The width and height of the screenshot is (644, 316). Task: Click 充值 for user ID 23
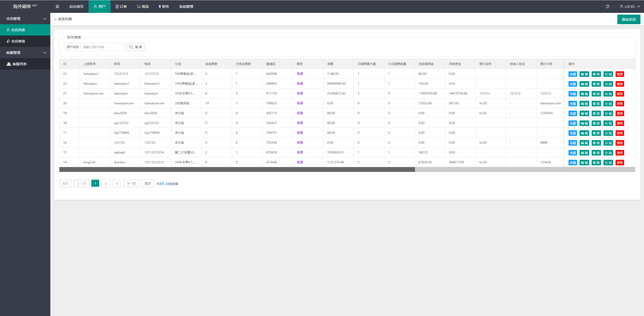573,74
